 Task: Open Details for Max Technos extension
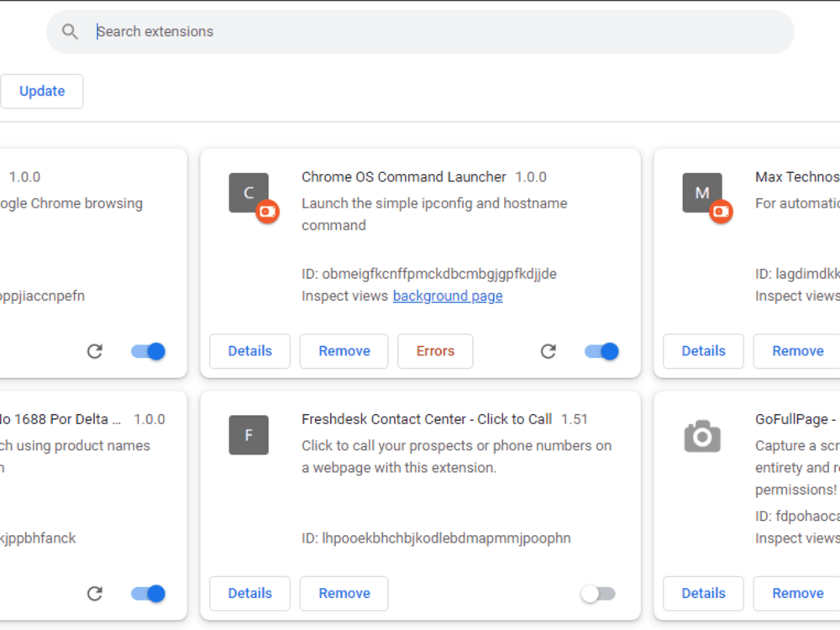(703, 351)
